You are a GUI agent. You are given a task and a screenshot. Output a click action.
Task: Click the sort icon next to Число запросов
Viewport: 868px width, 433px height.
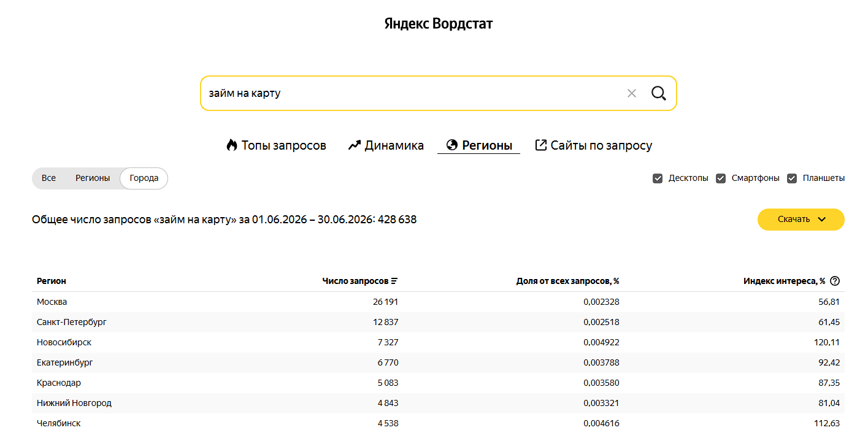point(394,281)
